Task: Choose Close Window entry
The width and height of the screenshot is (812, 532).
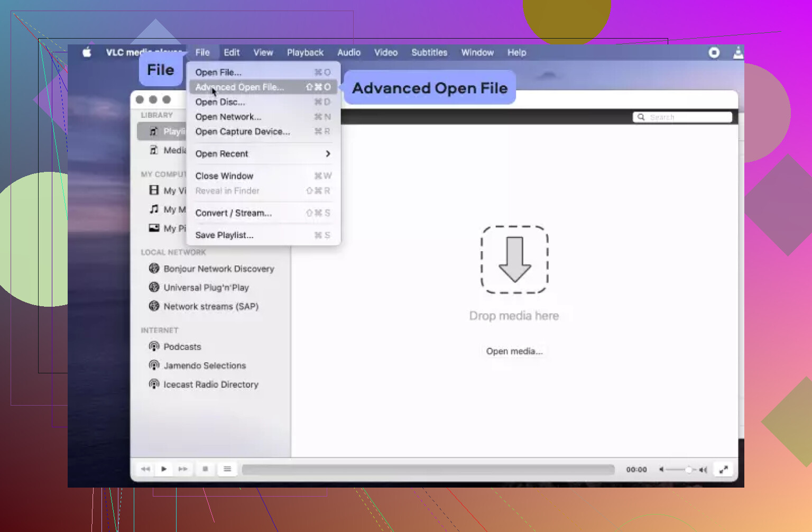Action: pos(263,176)
